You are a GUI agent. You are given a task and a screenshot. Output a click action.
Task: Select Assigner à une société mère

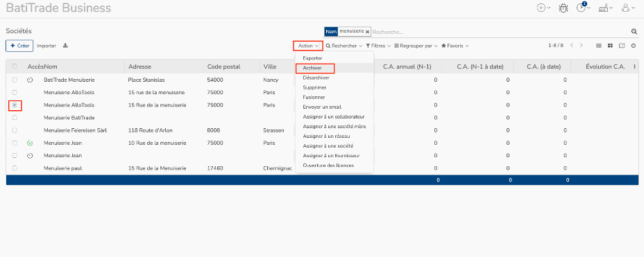click(334, 126)
